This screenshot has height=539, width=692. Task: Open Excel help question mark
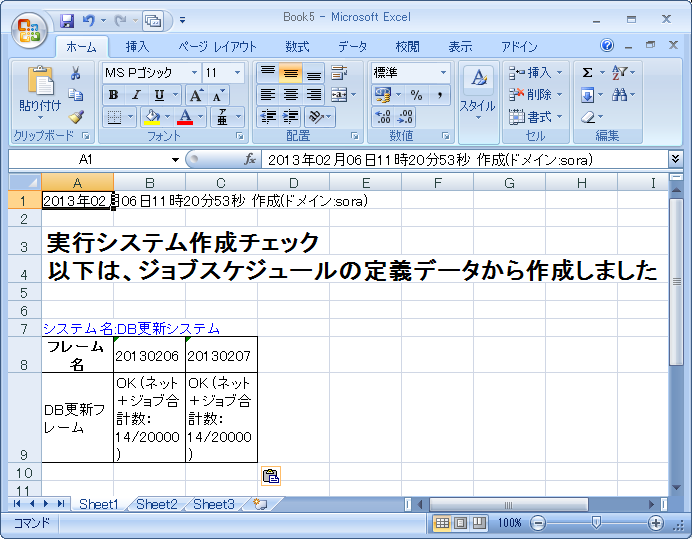[x=607, y=45]
